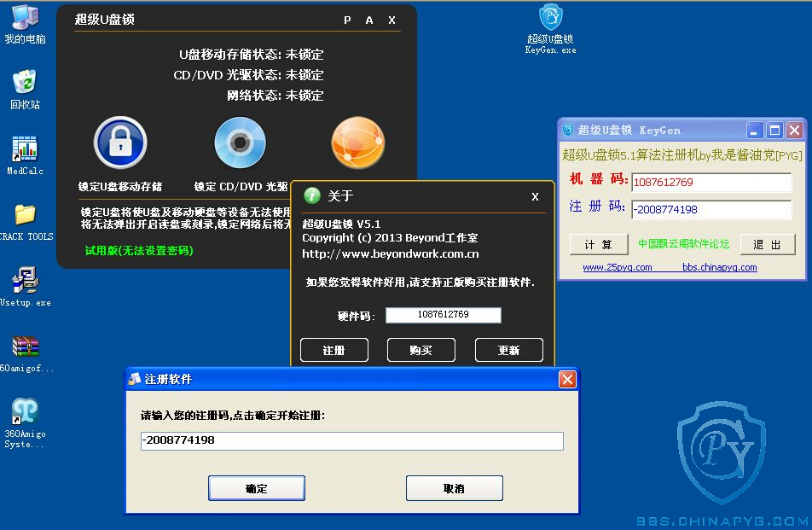Close the About dialog with X

click(x=535, y=196)
